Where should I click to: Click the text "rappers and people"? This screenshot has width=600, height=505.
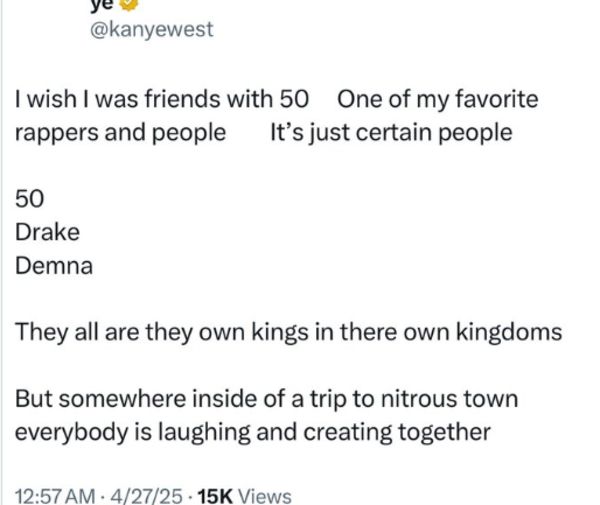point(121,133)
